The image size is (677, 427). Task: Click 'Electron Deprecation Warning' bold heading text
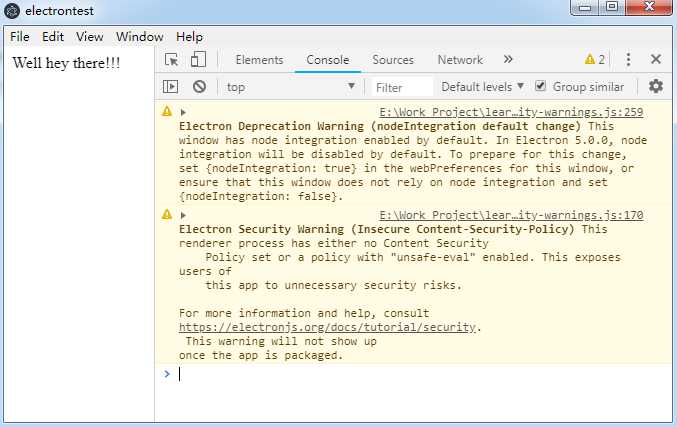point(271,126)
